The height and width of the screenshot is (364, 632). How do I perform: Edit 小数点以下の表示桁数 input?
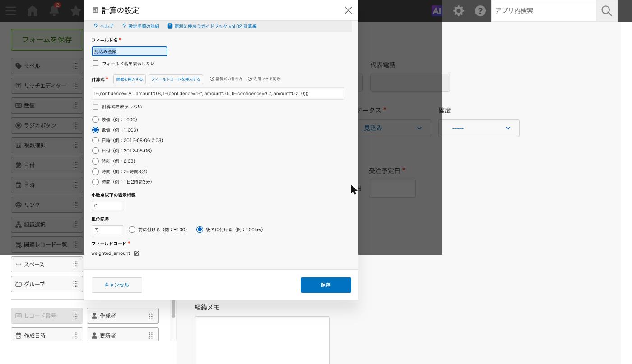click(107, 206)
